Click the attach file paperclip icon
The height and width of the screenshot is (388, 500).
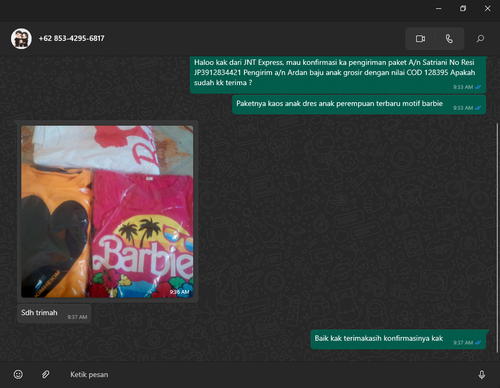(45, 374)
